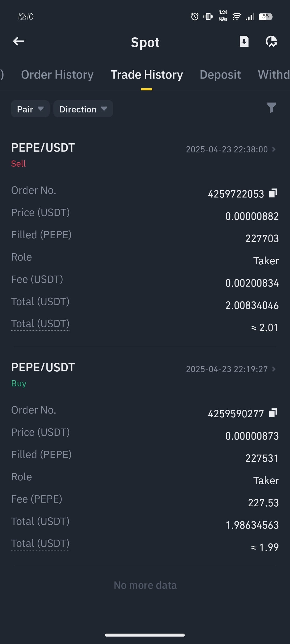
Task: Switch to the Deposit tab
Action: [220, 75]
